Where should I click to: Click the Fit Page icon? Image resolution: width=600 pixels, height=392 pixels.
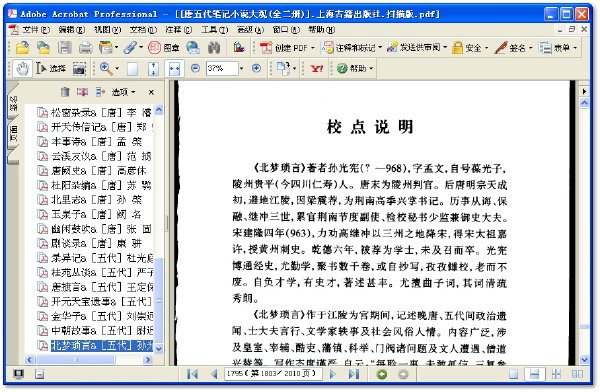pos(153,69)
